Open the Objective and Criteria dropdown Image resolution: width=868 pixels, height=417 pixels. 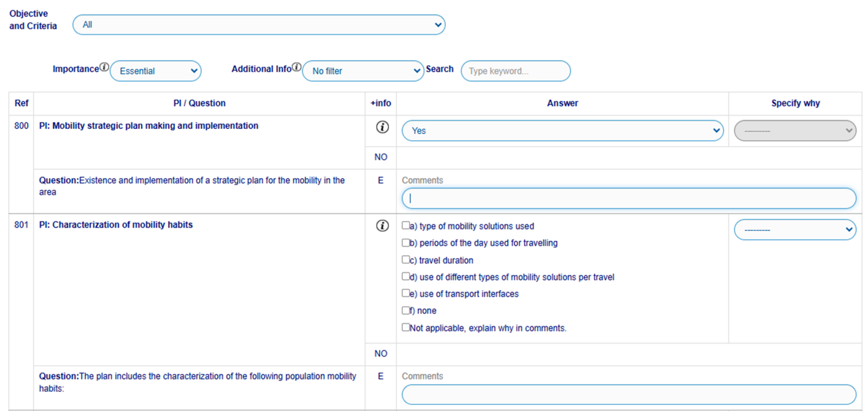[259, 25]
